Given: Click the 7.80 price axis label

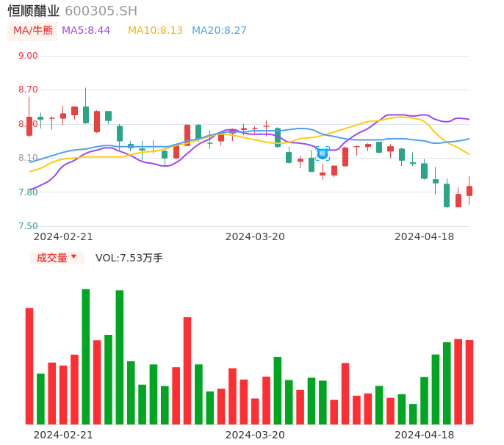Looking at the screenshot, I should pos(28,192).
